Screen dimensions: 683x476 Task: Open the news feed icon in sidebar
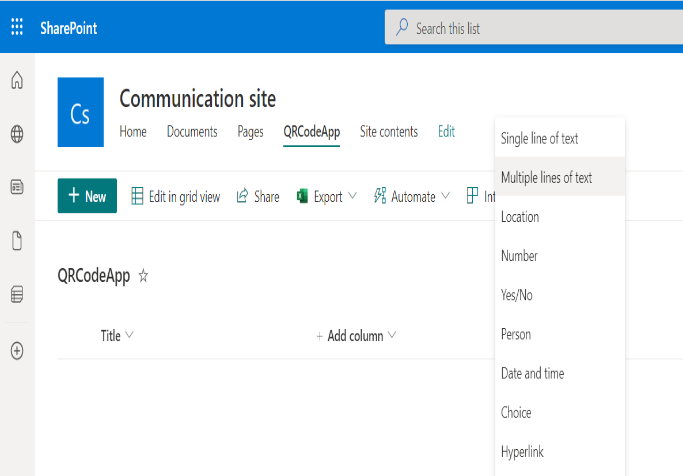pos(17,187)
